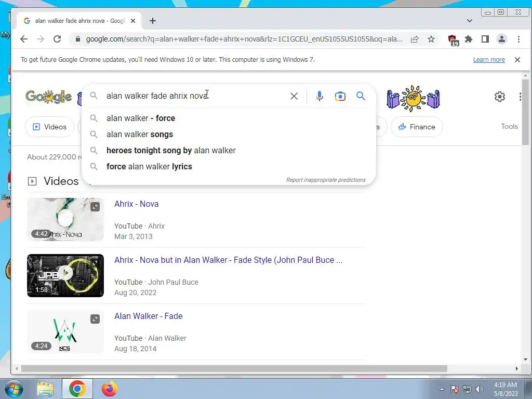
Task: Open the uBlock extension icon showing 19
Action: point(453,39)
